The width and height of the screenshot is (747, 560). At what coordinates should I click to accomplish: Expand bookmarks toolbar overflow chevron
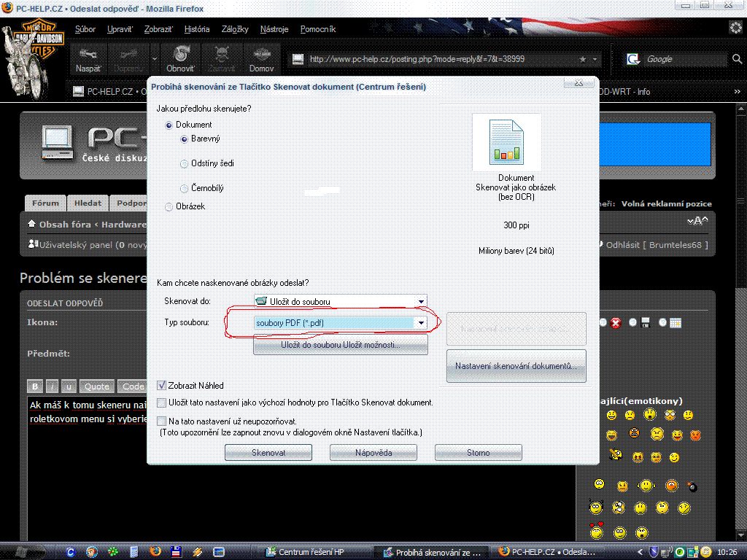click(x=737, y=91)
